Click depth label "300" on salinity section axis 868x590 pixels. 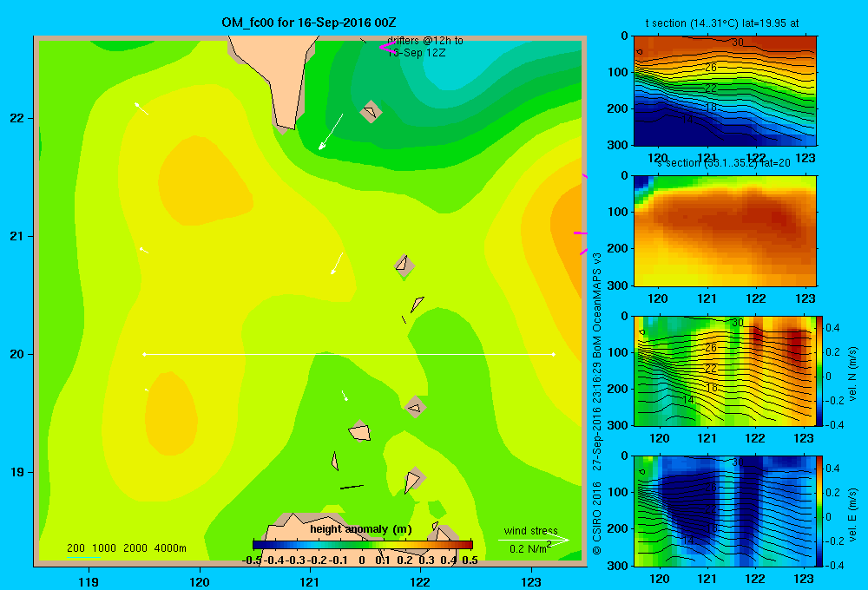tap(617, 285)
